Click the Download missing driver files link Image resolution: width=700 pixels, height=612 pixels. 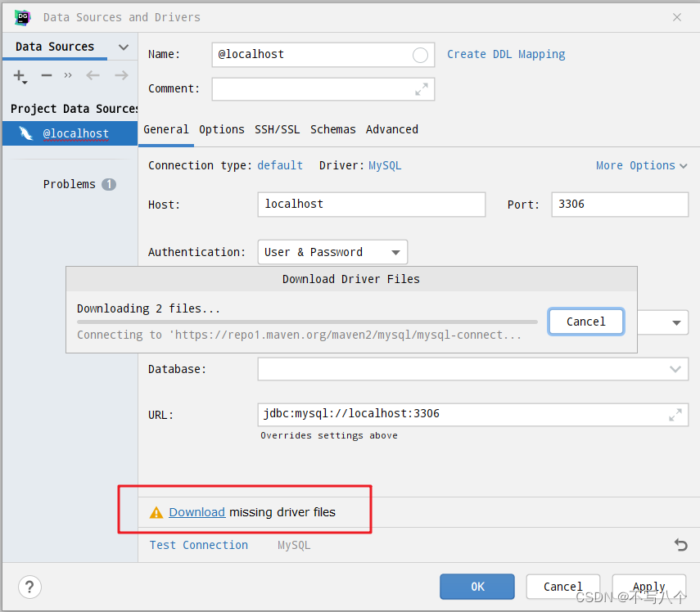tap(196, 512)
